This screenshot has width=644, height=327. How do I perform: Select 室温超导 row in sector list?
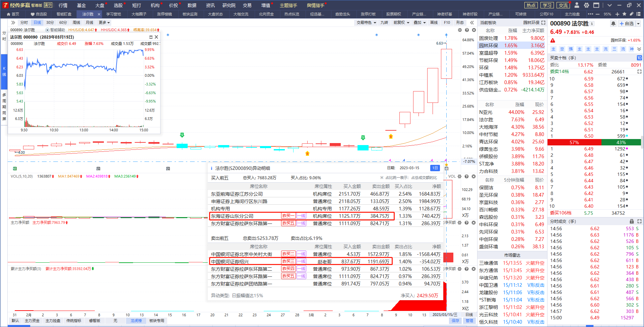(x=511, y=53)
